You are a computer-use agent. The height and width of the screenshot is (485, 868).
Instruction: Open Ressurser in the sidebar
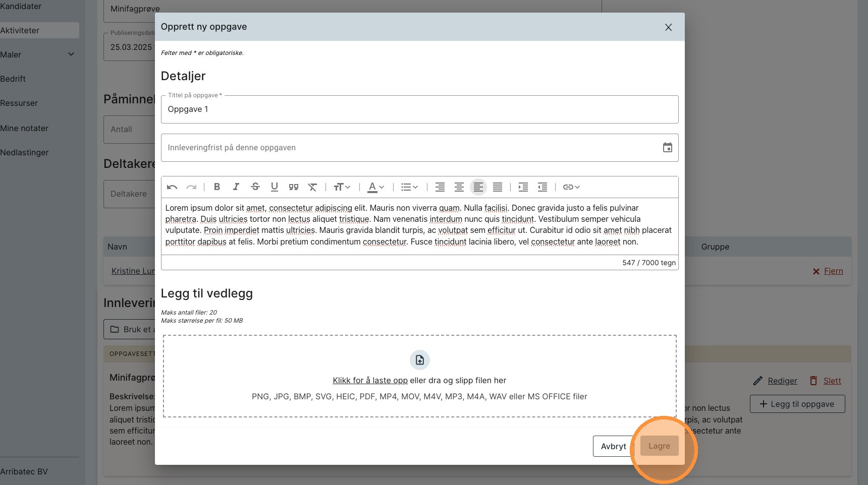click(19, 103)
